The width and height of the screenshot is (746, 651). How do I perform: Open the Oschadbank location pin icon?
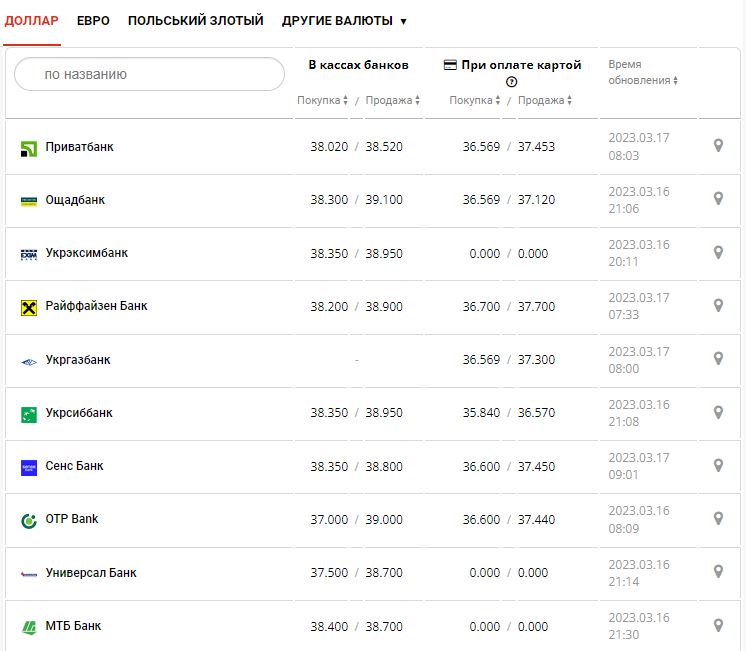[x=717, y=199]
